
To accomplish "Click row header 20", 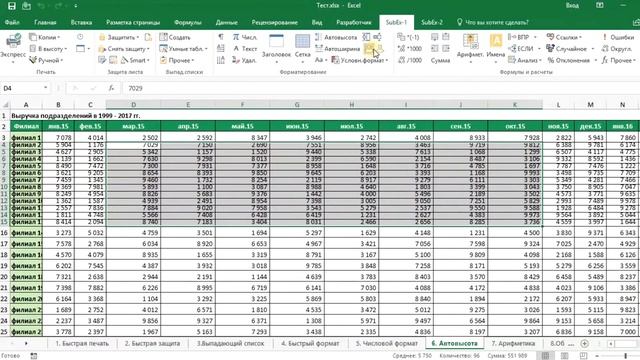I will 4,277.
